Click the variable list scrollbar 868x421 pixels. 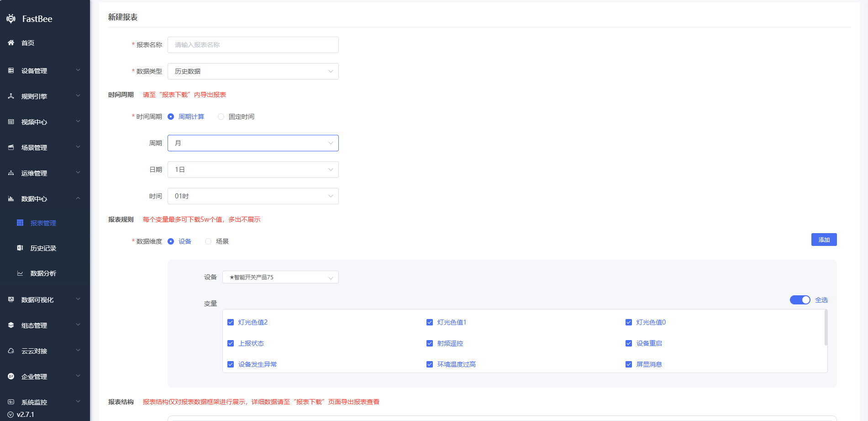pyautogui.click(x=826, y=328)
